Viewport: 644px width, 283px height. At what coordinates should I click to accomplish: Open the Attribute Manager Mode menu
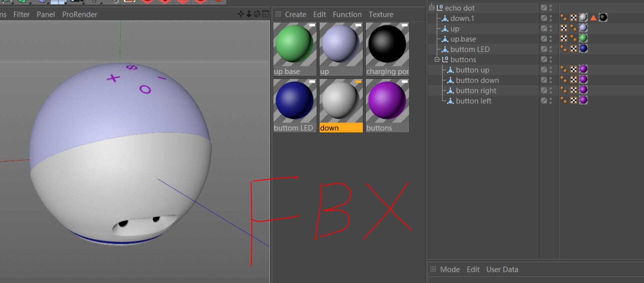450,269
